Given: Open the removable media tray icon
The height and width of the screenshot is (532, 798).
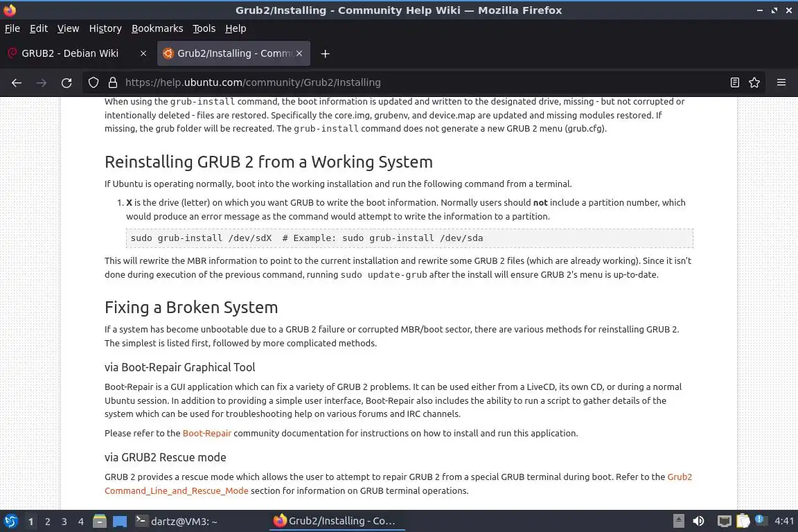Looking at the screenshot, I should click(x=678, y=521).
